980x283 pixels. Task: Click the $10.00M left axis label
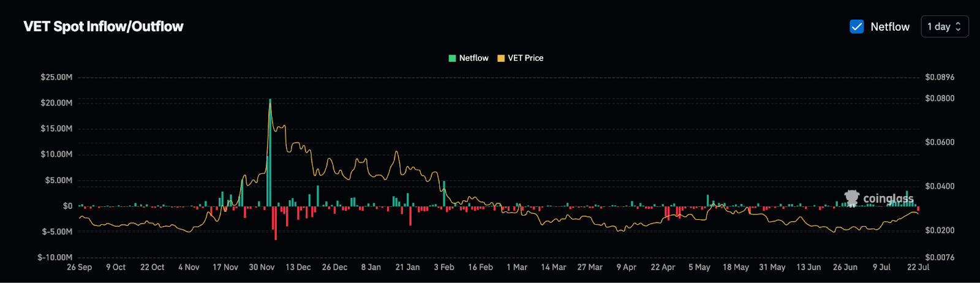(56, 154)
